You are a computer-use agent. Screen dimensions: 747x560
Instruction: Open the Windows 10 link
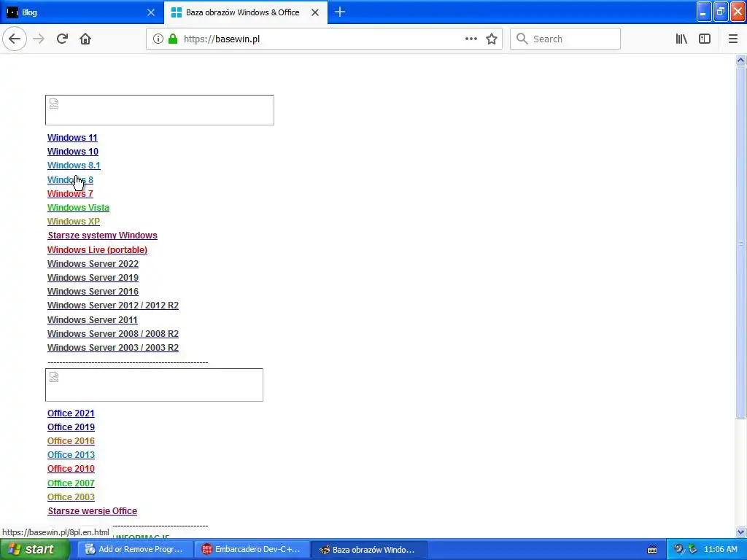coord(73,152)
